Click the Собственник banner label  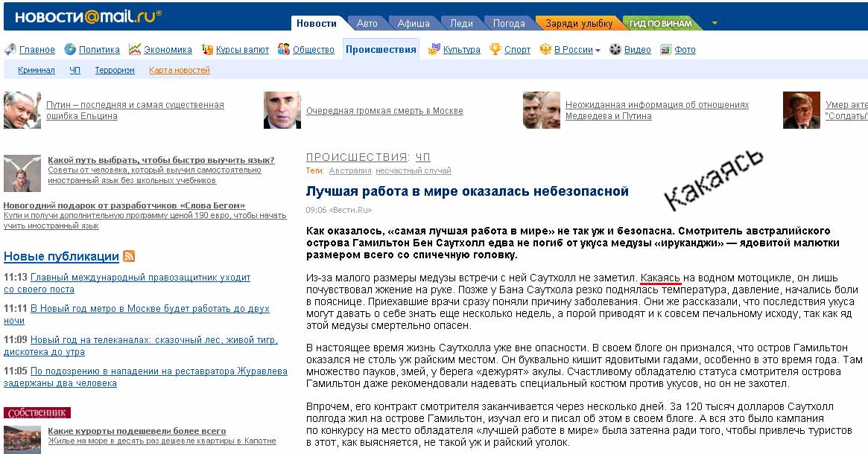pyautogui.click(x=37, y=412)
